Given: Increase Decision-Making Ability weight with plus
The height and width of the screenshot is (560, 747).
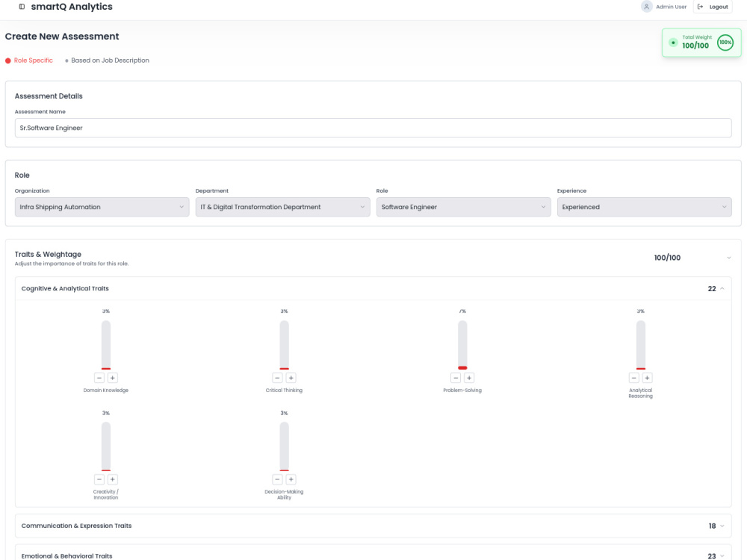Looking at the screenshot, I should [291, 479].
